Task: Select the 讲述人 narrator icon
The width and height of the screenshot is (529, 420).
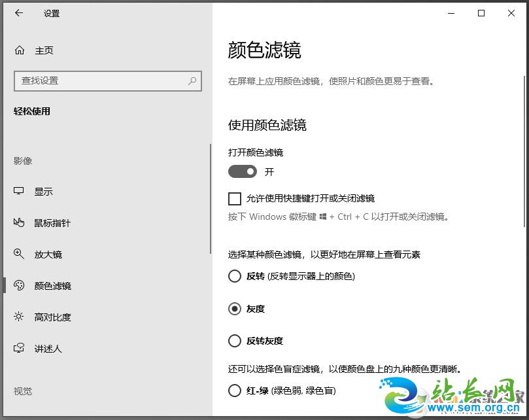Action: 20,348
